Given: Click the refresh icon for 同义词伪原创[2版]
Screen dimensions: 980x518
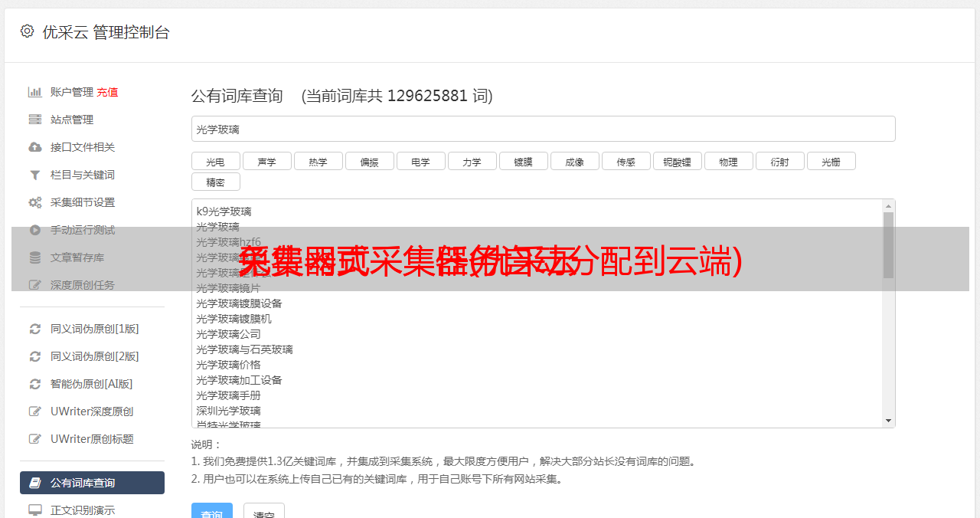Looking at the screenshot, I should (x=34, y=356).
